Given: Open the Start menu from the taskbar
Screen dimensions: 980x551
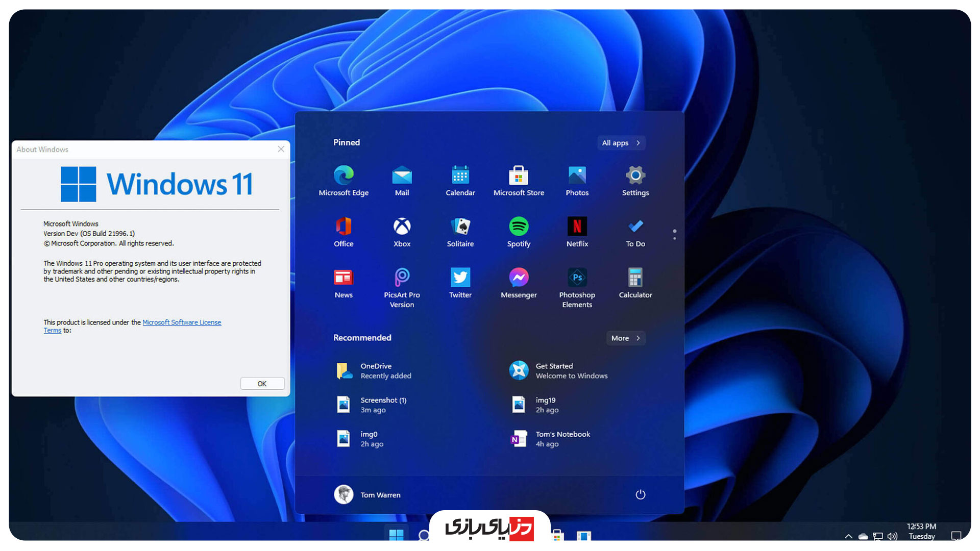Looking at the screenshot, I should (397, 536).
